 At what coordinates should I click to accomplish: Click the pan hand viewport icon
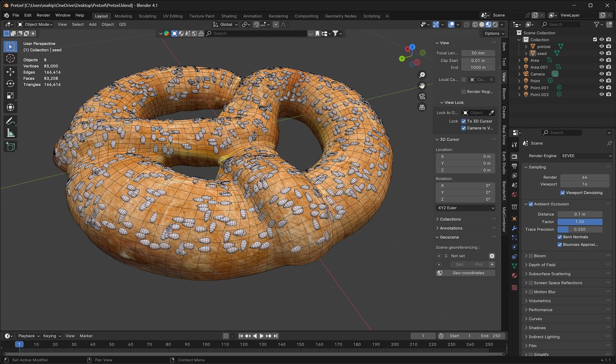[x=422, y=86]
